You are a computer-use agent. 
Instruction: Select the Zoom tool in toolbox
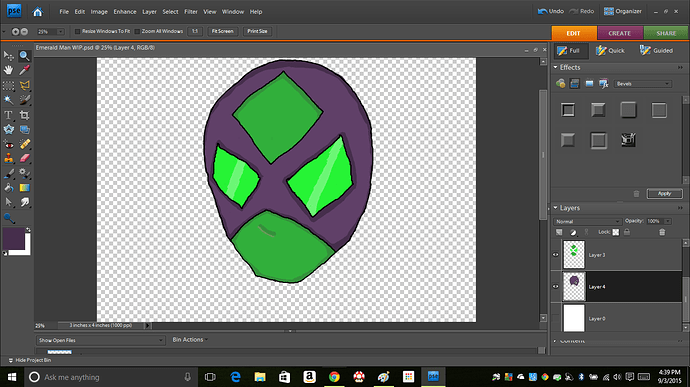[24, 55]
